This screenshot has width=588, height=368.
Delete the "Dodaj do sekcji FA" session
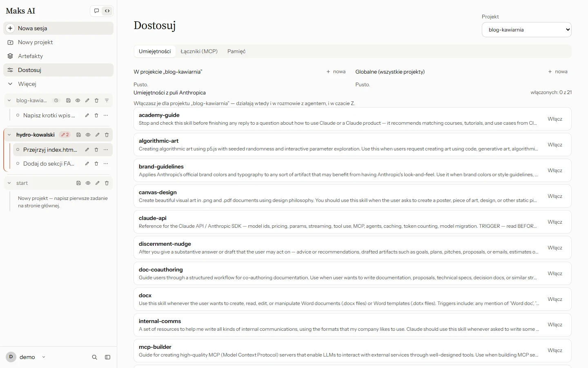coord(96,164)
